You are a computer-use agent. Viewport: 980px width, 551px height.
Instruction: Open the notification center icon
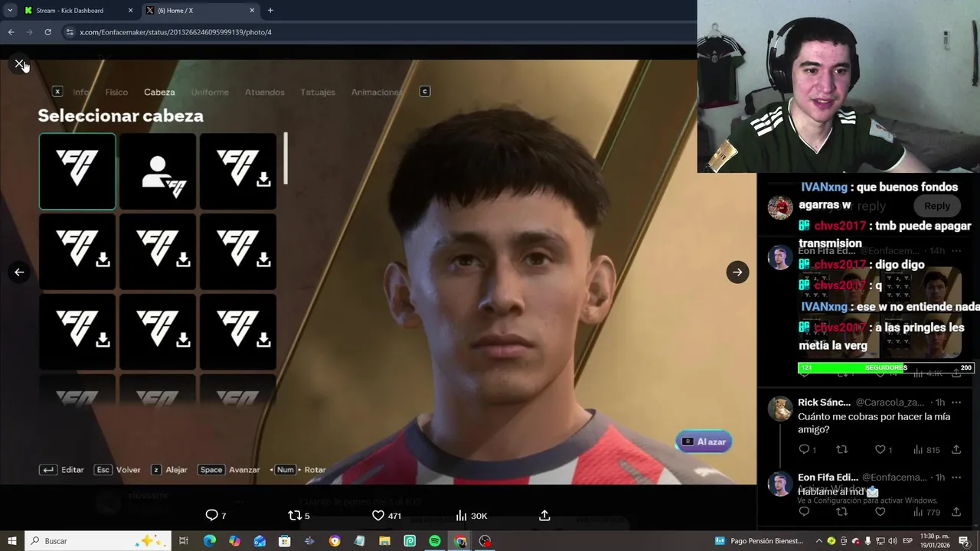[964, 541]
